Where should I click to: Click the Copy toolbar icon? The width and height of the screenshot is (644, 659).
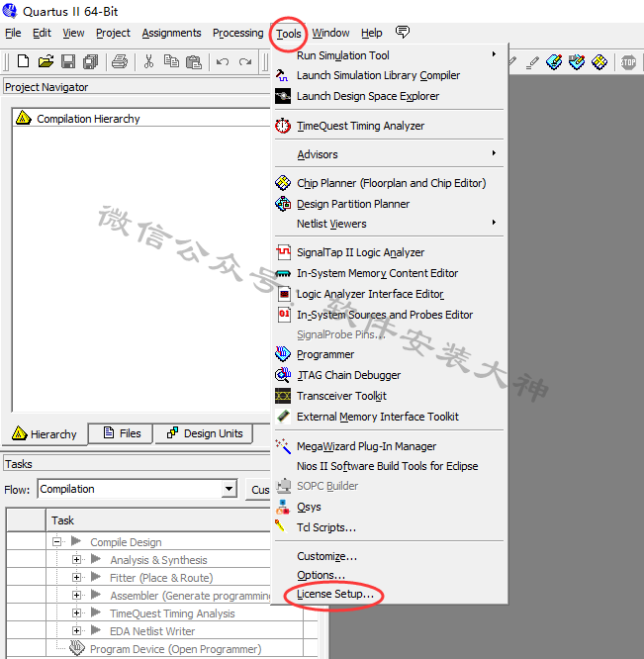point(171,61)
